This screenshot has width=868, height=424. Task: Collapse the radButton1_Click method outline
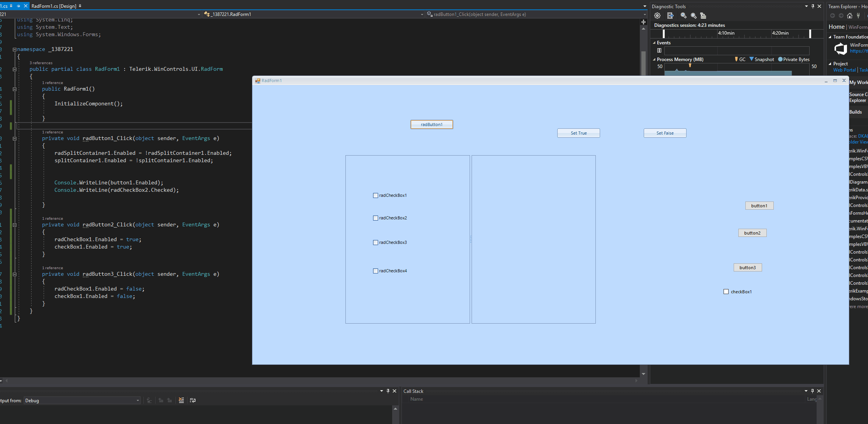coord(14,138)
